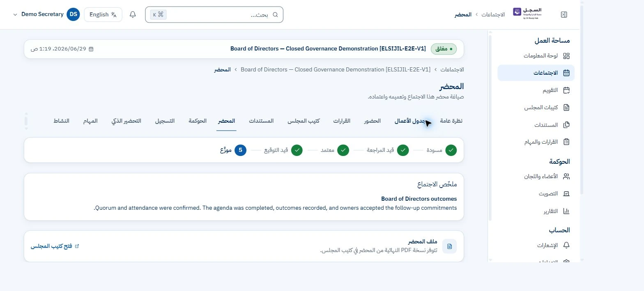The height and width of the screenshot is (291, 644).
Task: Collapse the sidebar using the panel icon
Action: click(564, 14)
